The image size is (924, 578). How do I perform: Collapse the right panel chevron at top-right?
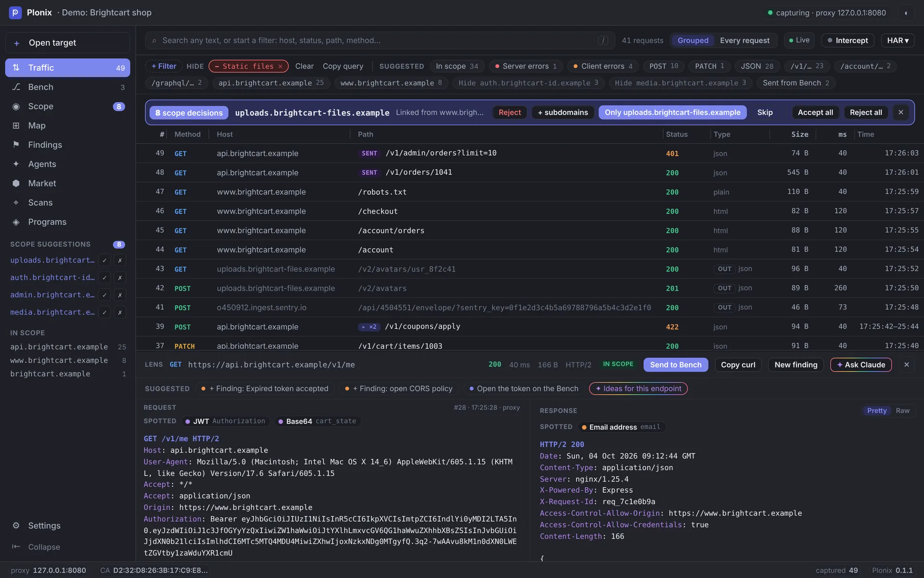click(x=906, y=13)
